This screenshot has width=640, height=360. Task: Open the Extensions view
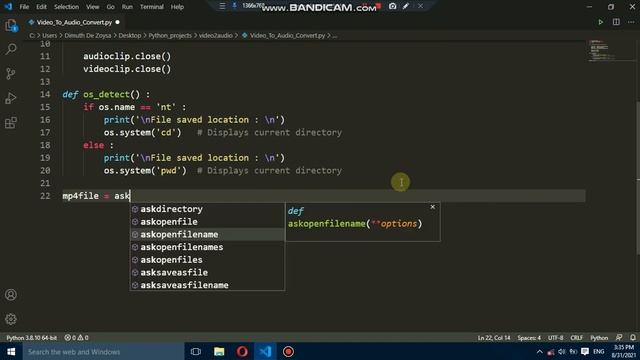coord(11,122)
